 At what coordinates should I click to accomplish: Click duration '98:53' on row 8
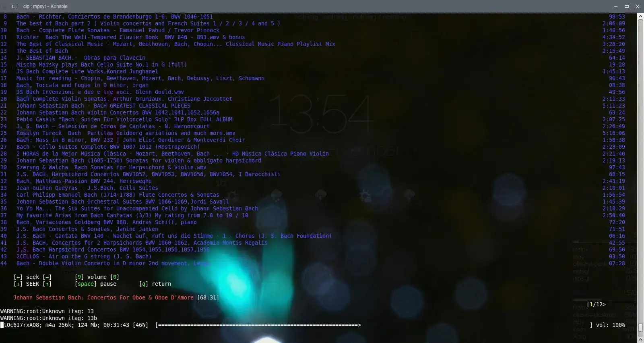coord(617,17)
